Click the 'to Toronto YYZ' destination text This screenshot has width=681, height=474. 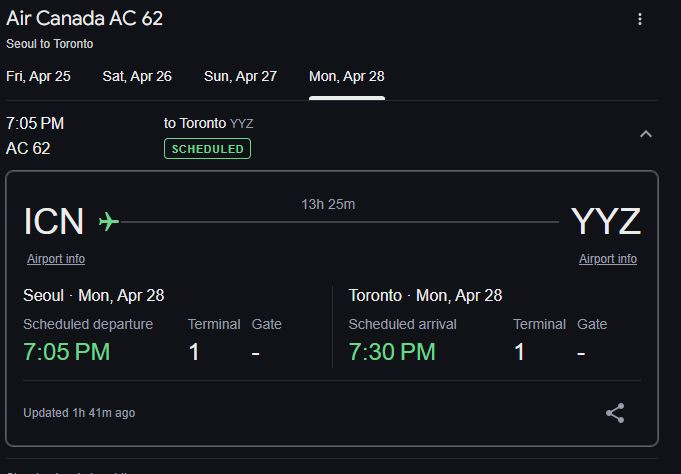click(x=208, y=123)
